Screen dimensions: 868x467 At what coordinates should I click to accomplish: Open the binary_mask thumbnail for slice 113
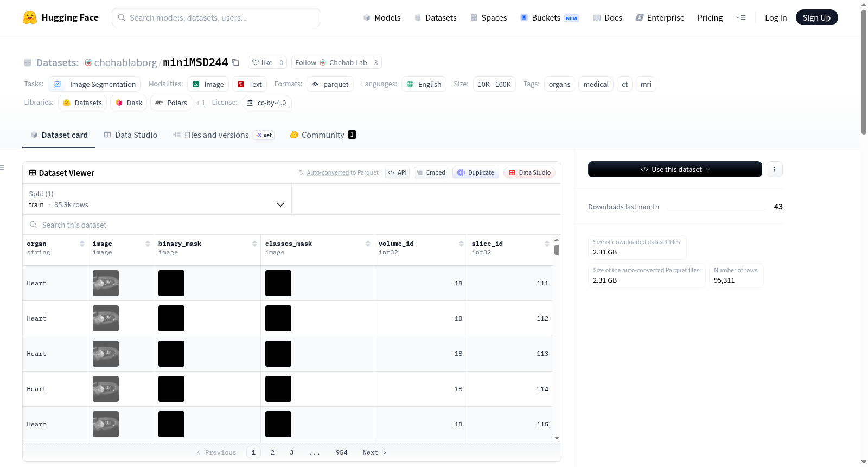(x=171, y=354)
